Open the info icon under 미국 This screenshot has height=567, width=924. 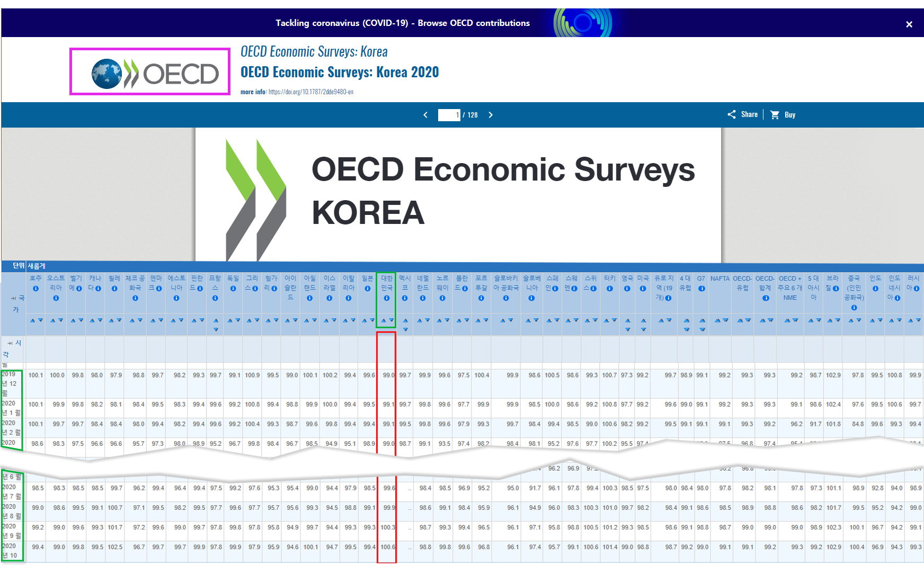(x=643, y=289)
